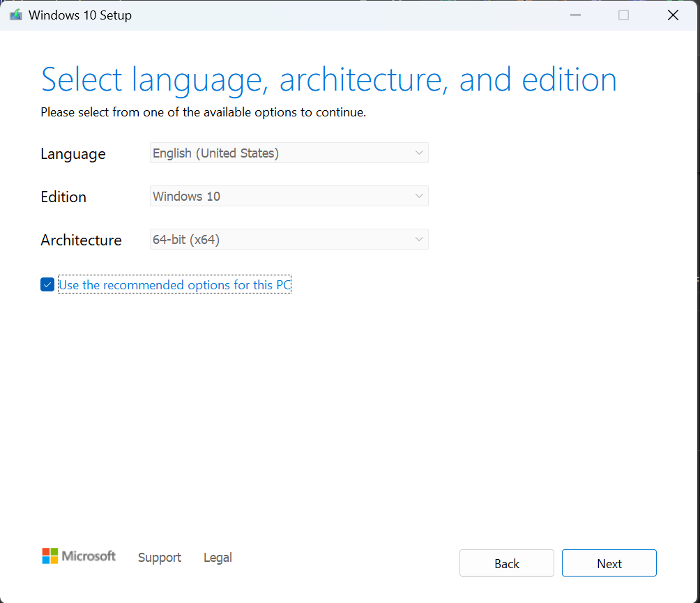Screen dimensions: 700x603
Task: Minimize the Windows 10 Setup window
Action: (x=575, y=15)
